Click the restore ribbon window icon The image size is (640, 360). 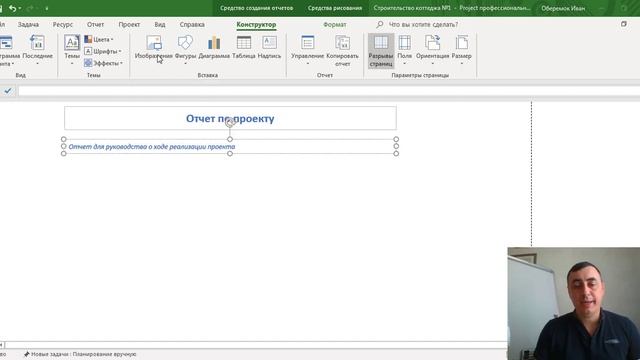624,24
